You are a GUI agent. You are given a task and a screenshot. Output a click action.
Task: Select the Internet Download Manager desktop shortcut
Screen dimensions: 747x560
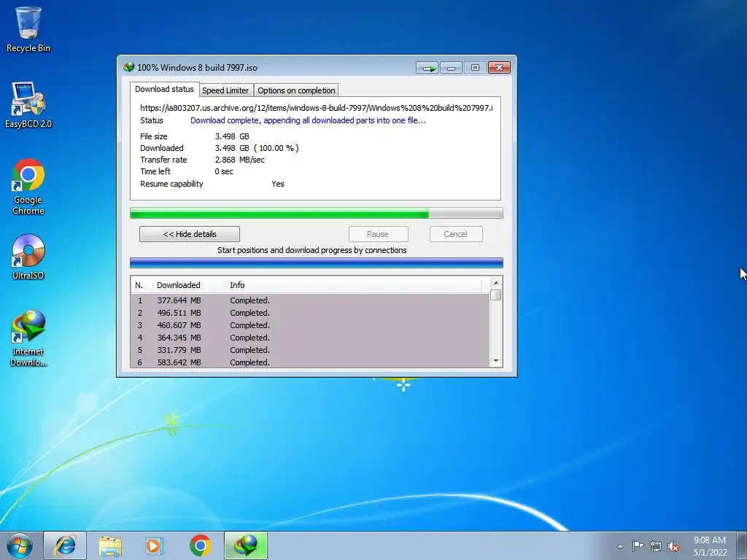pos(28,338)
